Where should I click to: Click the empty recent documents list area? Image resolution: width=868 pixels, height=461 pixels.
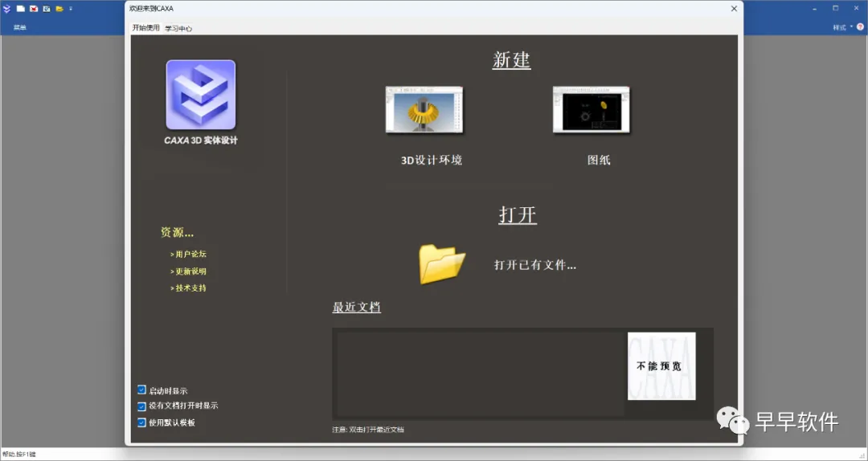click(x=481, y=373)
